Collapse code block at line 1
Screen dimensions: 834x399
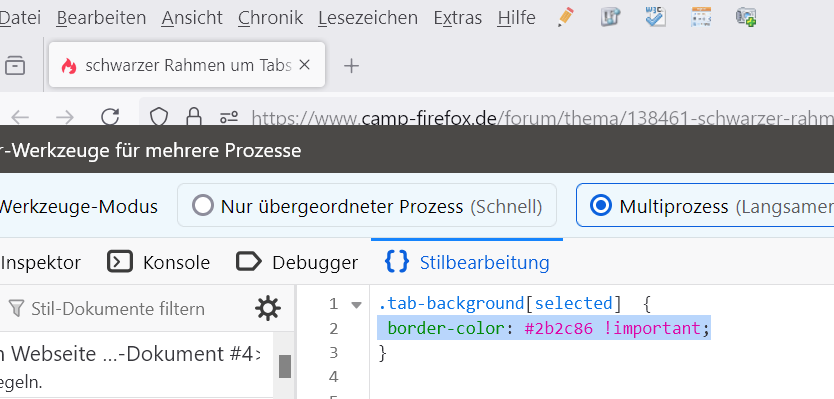[x=356, y=305]
